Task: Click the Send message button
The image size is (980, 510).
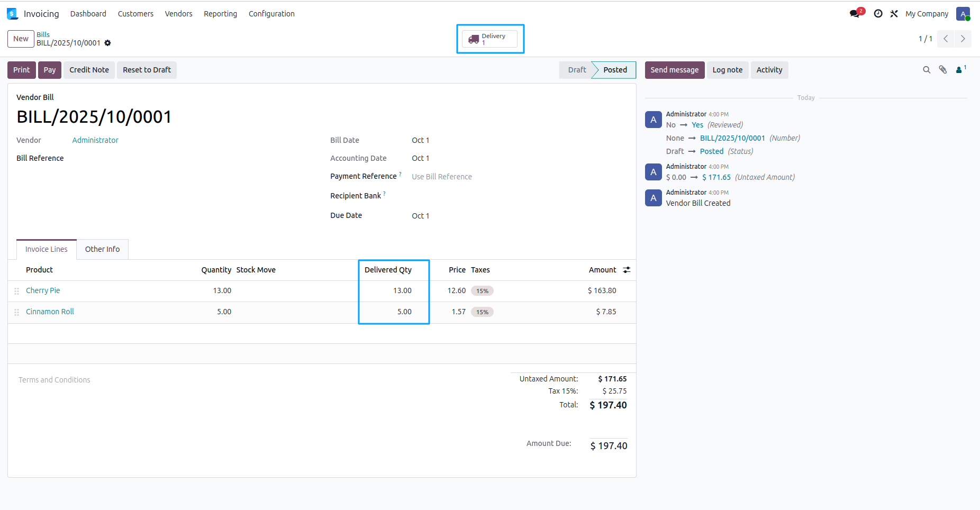Action: (x=675, y=70)
